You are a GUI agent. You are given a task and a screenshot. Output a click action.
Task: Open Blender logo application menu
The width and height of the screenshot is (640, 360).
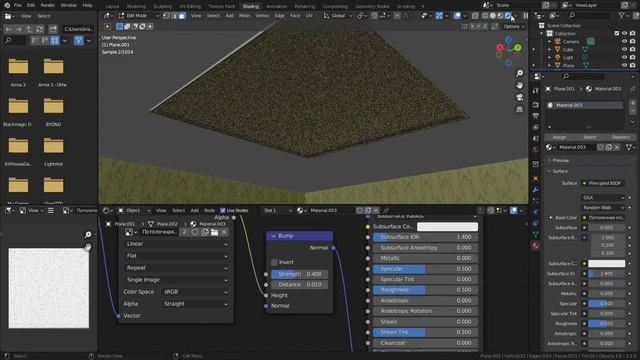click(7, 5)
